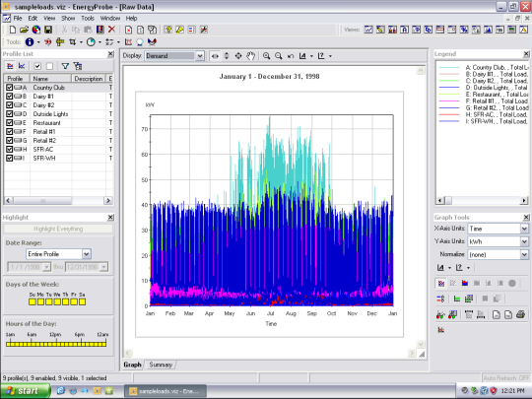Open the Tools menu

click(x=88, y=19)
